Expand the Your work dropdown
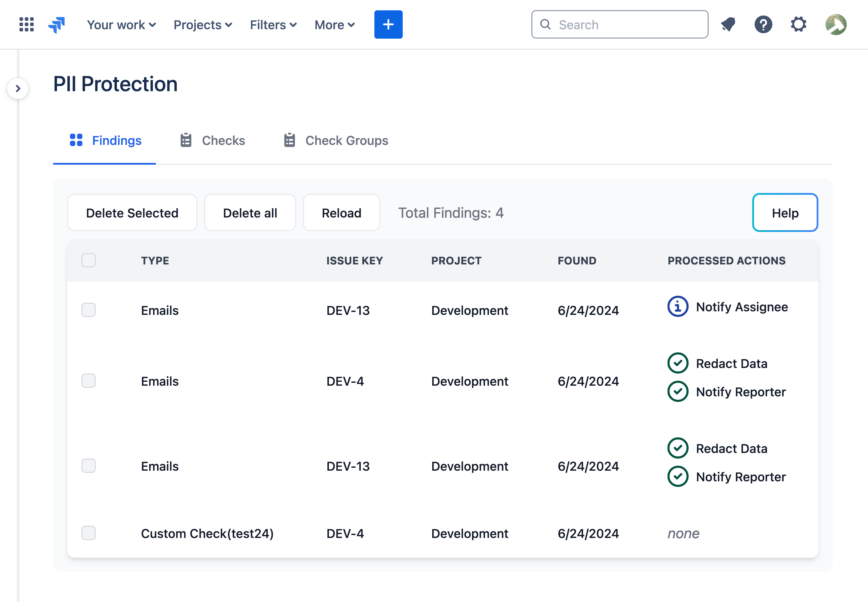 tap(122, 25)
